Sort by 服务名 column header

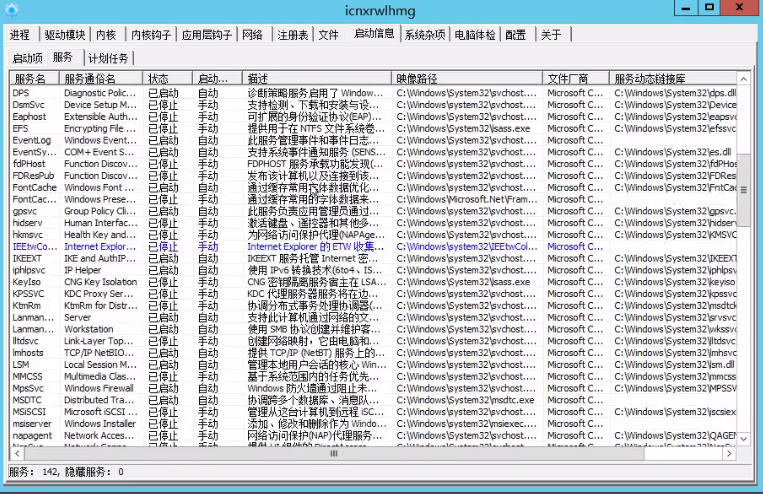click(x=32, y=78)
